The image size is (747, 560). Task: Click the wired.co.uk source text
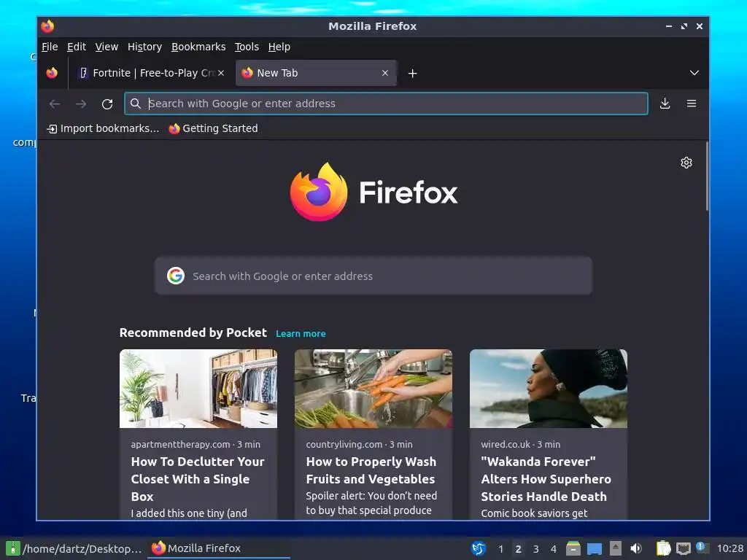[x=506, y=444]
